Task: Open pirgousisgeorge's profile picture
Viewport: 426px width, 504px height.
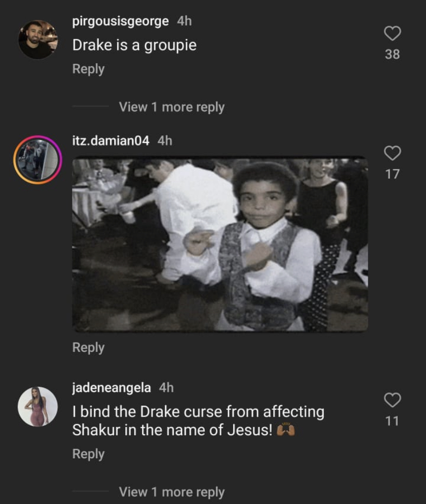Action: [x=38, y=40]
